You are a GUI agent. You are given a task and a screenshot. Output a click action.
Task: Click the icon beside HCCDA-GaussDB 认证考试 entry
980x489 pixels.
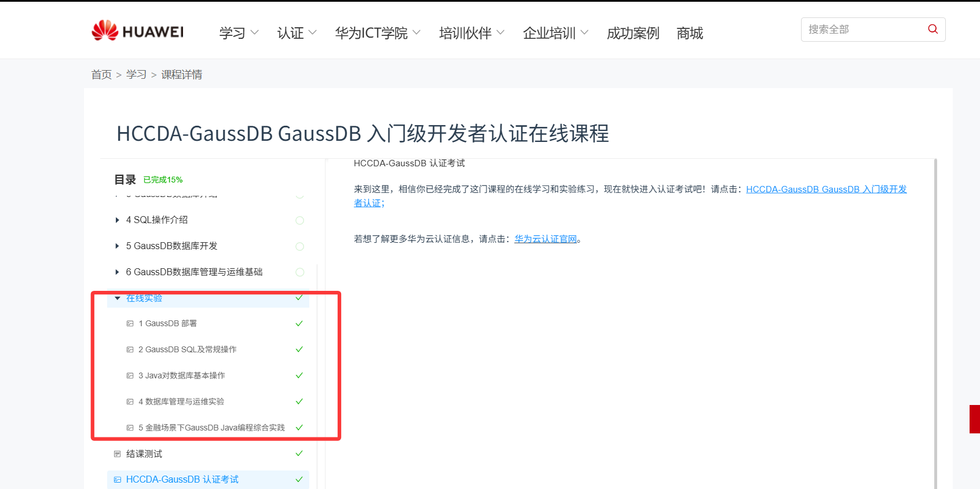pyautogui.click(x=118, y=480)
